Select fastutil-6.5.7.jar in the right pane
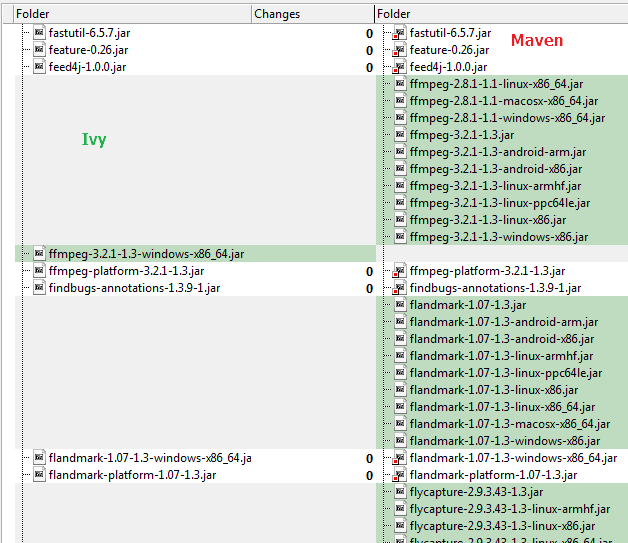Screen dimensions: 628x543 [450, 33]
